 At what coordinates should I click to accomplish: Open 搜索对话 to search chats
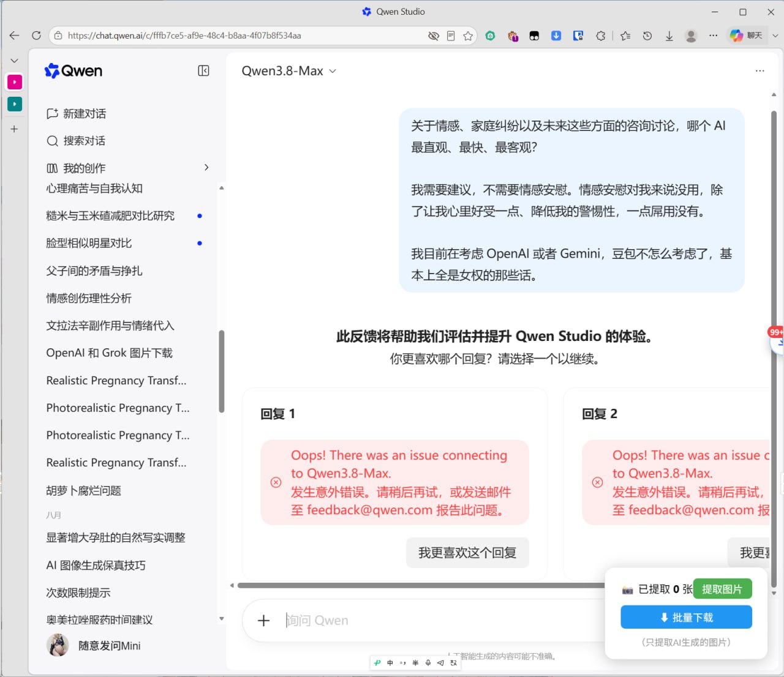pos(76,141)
